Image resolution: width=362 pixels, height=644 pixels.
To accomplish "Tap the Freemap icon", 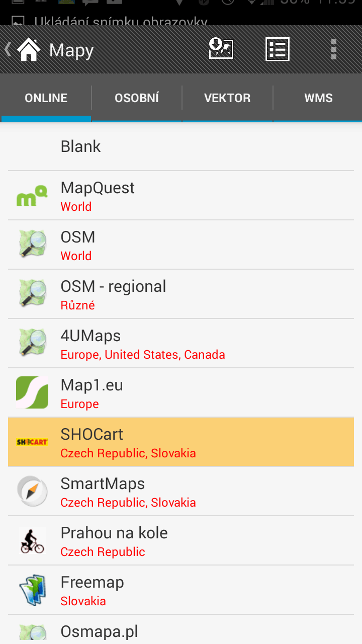I will tap(32, 590).
